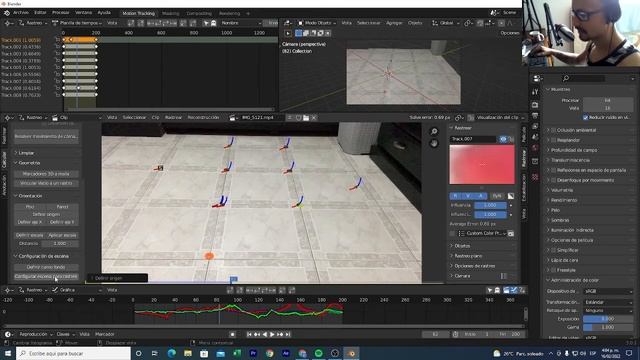
Task: Open the Editar menu
Action: [40, 13]
